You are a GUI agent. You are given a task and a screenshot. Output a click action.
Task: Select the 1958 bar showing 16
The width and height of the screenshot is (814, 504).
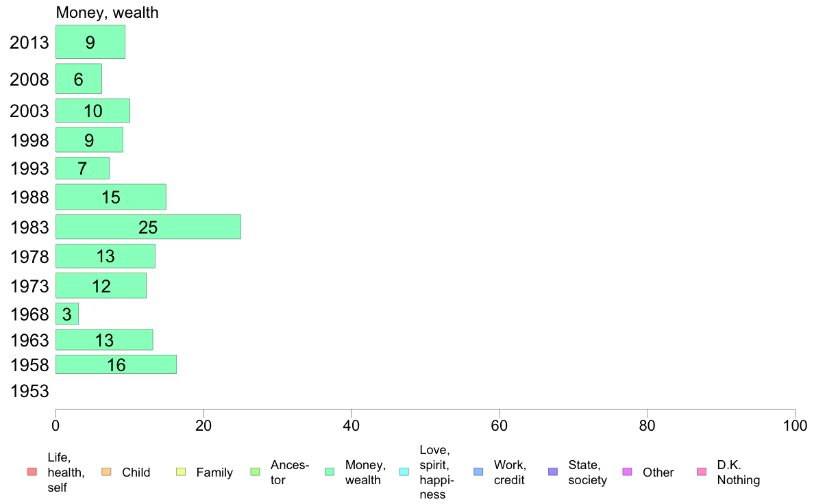[116, 364]
